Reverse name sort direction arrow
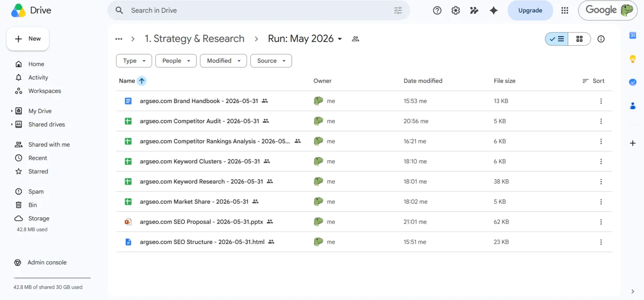Viewport: 644px width, 300px height. tap(141, 81)
